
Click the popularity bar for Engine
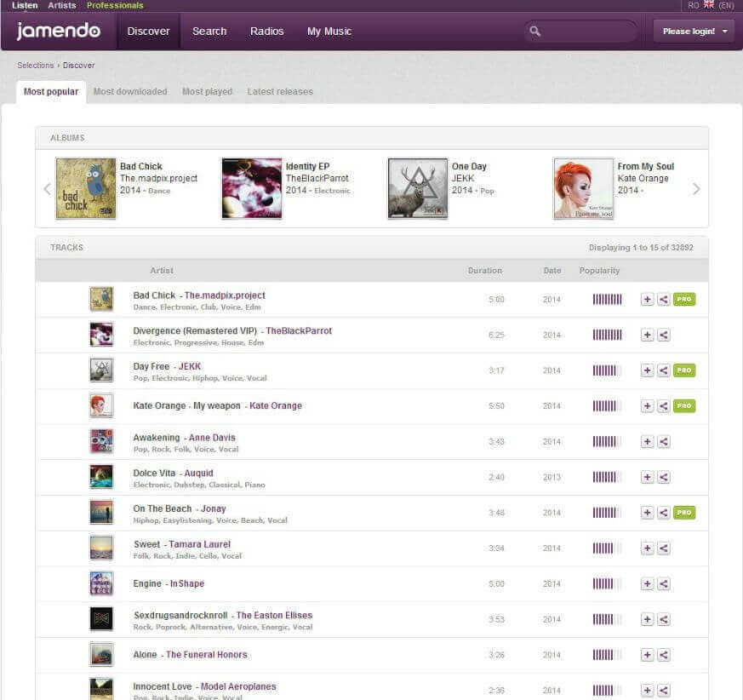tap(607, 584)
